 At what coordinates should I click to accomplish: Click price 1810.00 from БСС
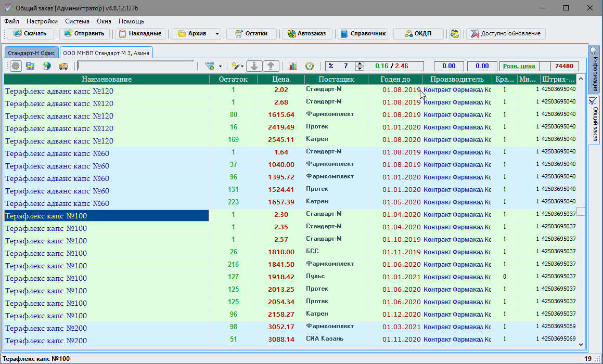[281, 252]
